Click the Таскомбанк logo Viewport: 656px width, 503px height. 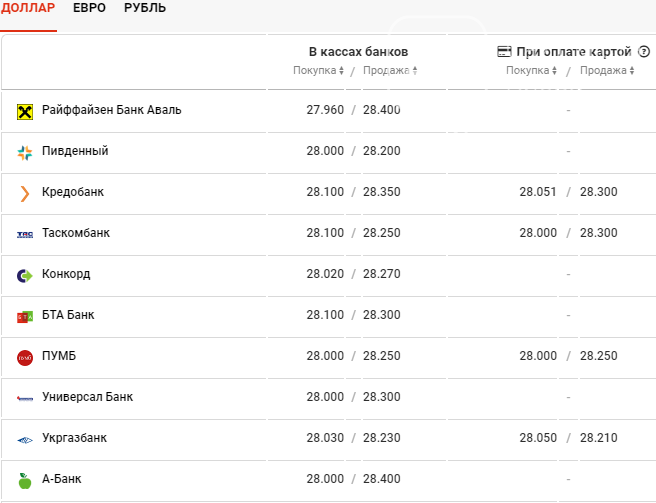click(x=25, y=235)
